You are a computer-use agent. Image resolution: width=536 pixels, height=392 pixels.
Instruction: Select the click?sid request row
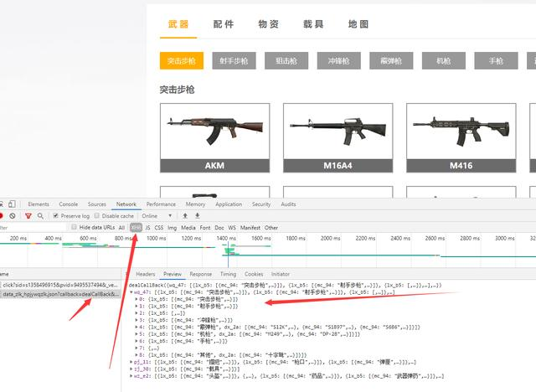point(60,285)
